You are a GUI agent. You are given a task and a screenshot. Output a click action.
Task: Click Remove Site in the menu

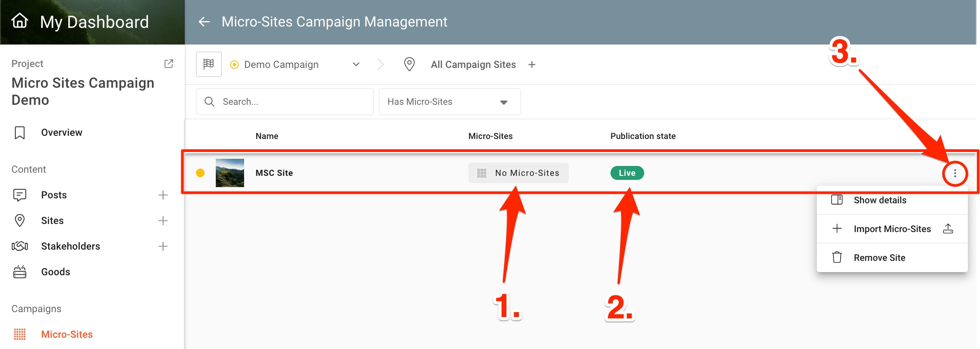[x=879, y=258]
